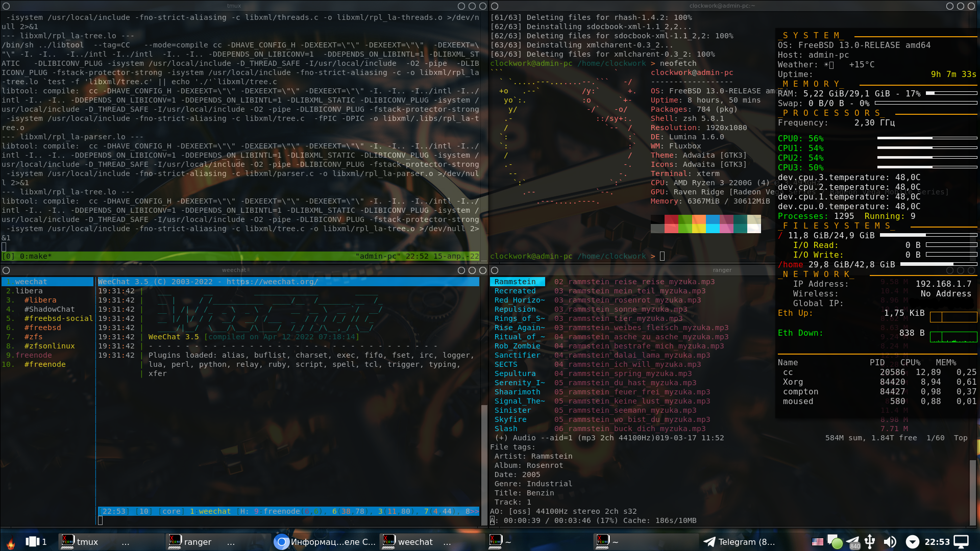
Task: Click the Telegram paper-plane tray icon
Action: pyautogui.click(x=852, y=542)
